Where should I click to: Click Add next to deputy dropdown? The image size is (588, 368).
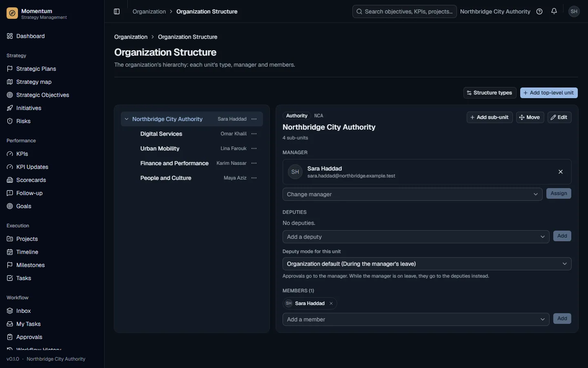click(562, 236)
